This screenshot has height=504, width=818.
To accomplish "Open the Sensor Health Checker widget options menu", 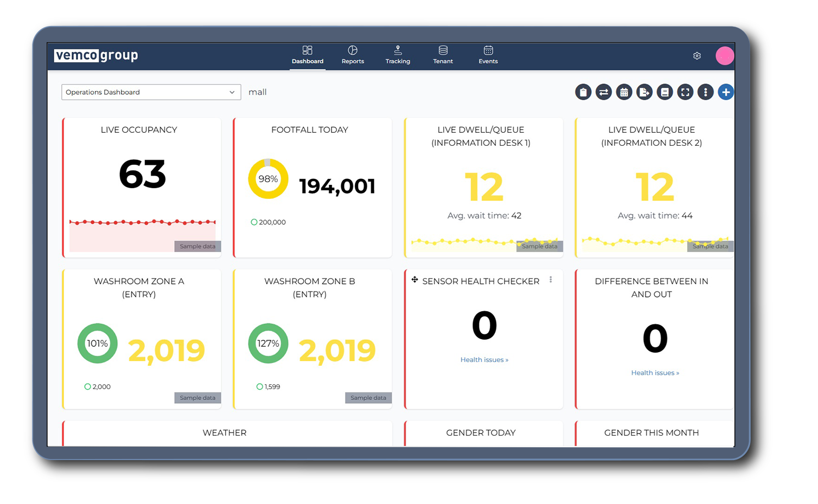I will coord(551,279).
